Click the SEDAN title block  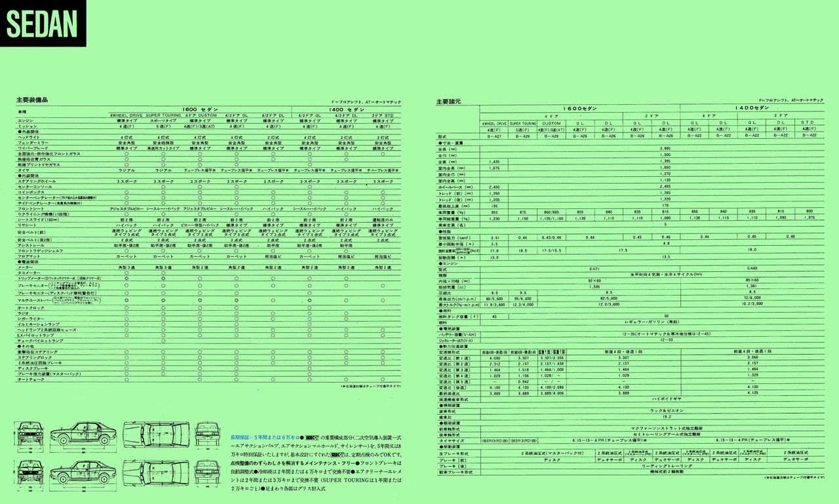tap(43, 24)
